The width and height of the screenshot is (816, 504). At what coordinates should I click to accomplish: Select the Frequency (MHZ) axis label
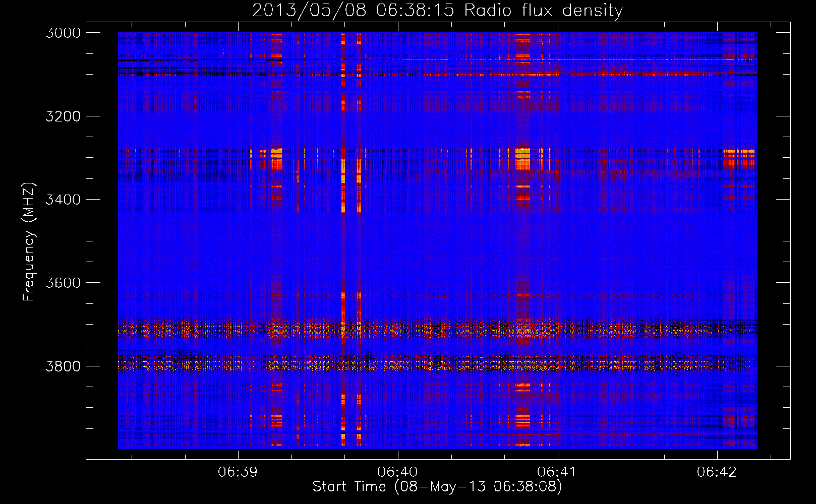pos(29,242)
